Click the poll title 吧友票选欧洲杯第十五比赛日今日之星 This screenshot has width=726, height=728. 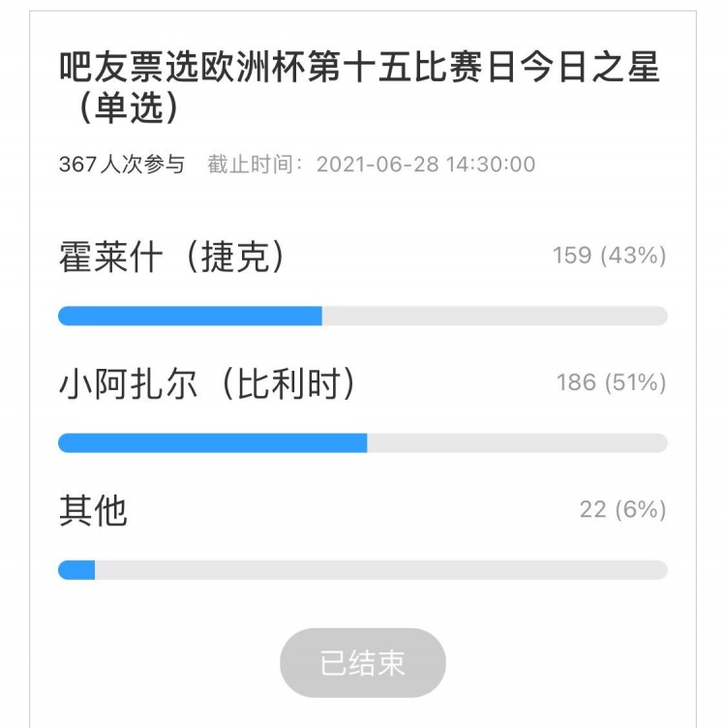coord(359,67)
